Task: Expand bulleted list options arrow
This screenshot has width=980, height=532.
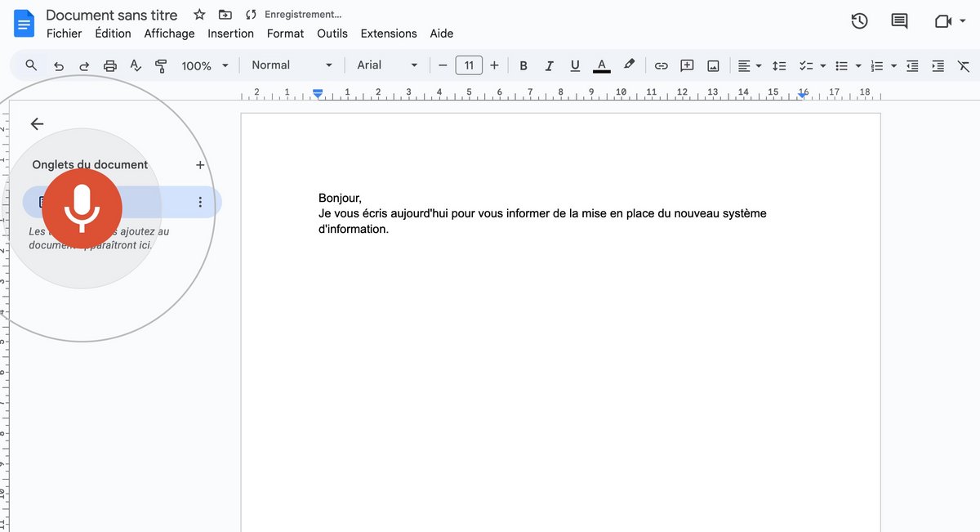Action: tap(858, 65)
